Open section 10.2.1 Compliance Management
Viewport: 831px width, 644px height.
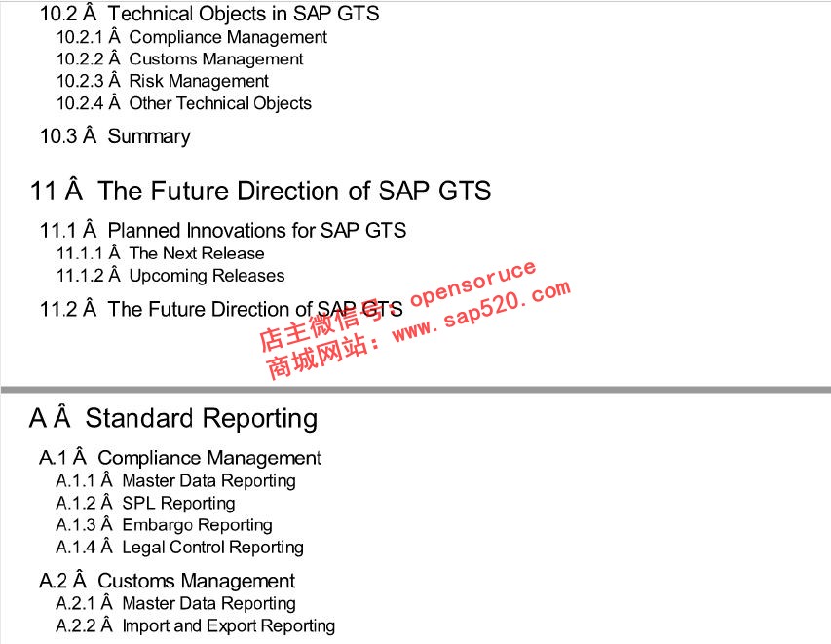[192, 37]
